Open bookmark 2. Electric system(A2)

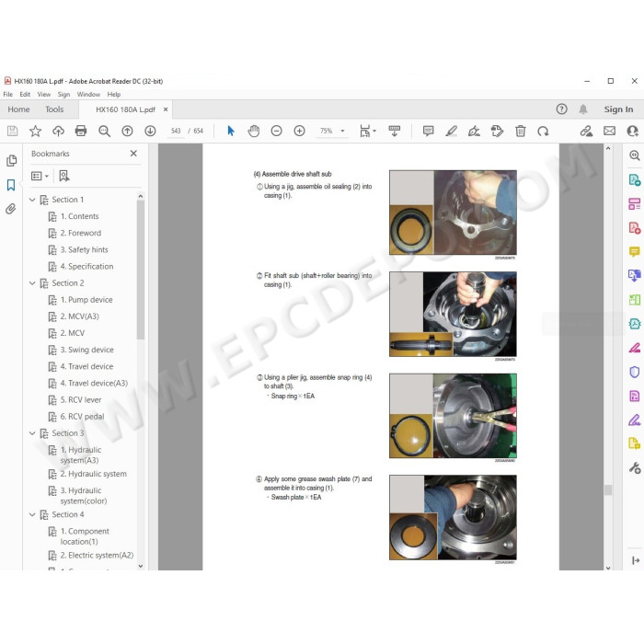pos(97,556)
